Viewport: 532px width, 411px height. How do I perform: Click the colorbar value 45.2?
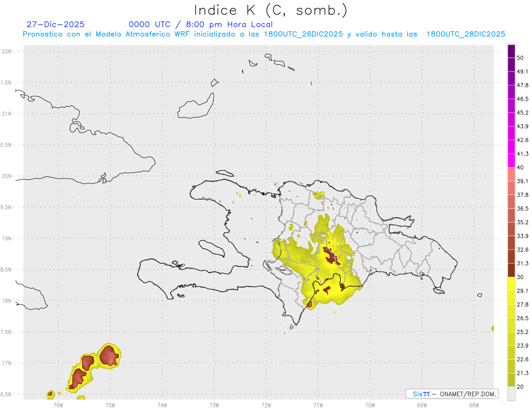pyautogui.click(x=523, y=113)
